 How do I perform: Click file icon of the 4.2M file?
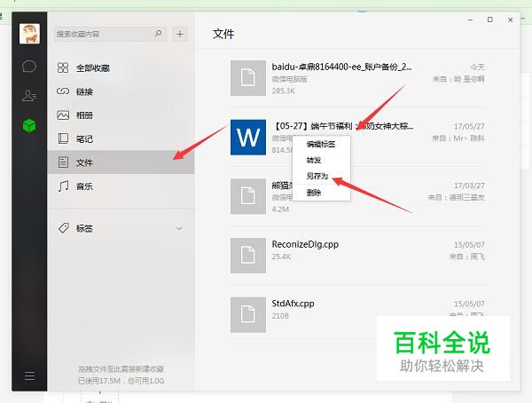[248, 196]
